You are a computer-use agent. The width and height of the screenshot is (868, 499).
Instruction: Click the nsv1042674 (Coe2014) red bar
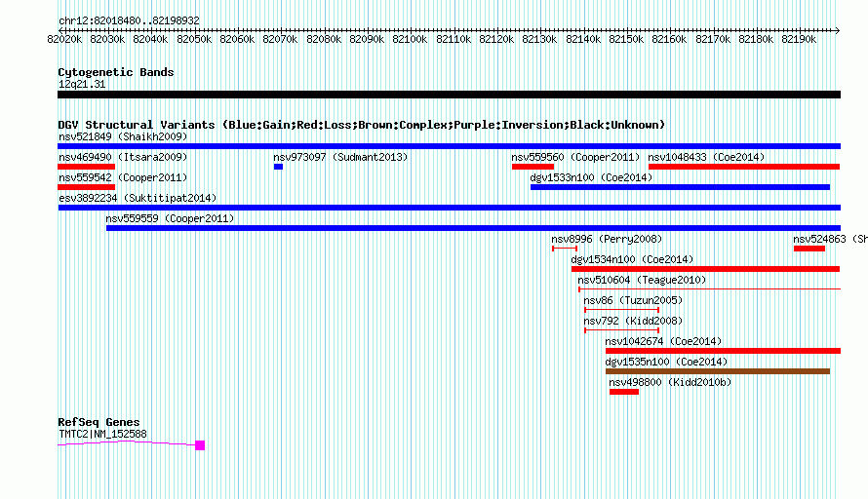[723, 351]
